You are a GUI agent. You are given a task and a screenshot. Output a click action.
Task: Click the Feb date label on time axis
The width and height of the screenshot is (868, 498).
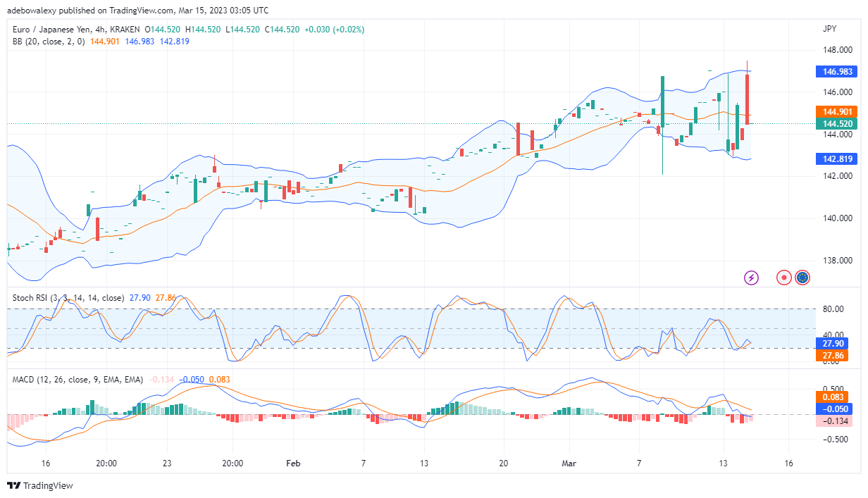(293, 463)
